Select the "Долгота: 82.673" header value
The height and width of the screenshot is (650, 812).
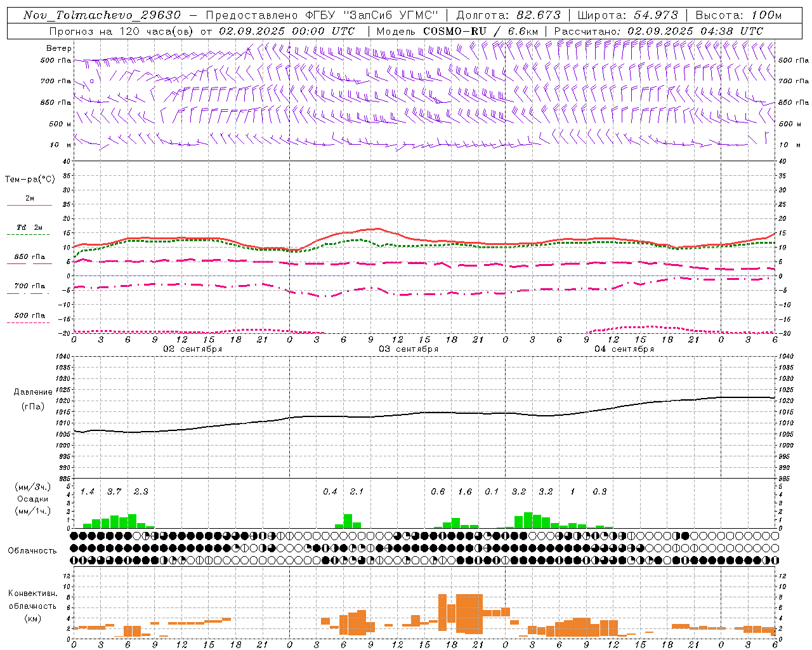click(509, 15)
